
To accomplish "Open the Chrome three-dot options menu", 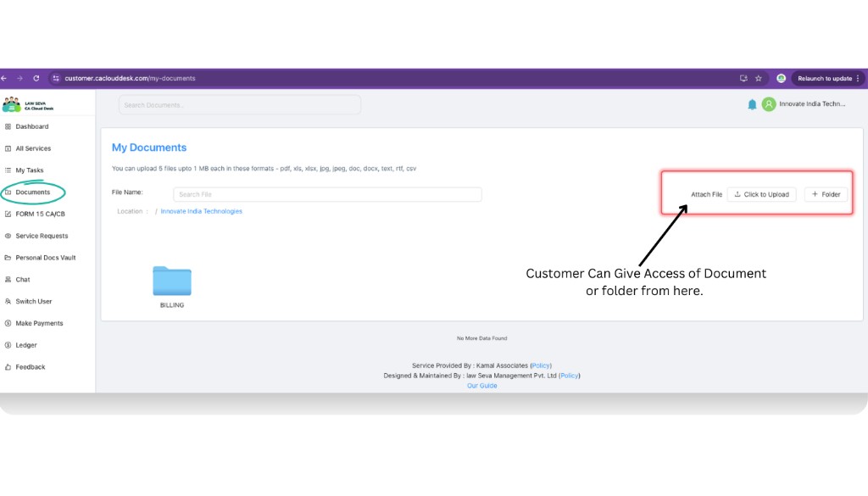I will 860,77.
